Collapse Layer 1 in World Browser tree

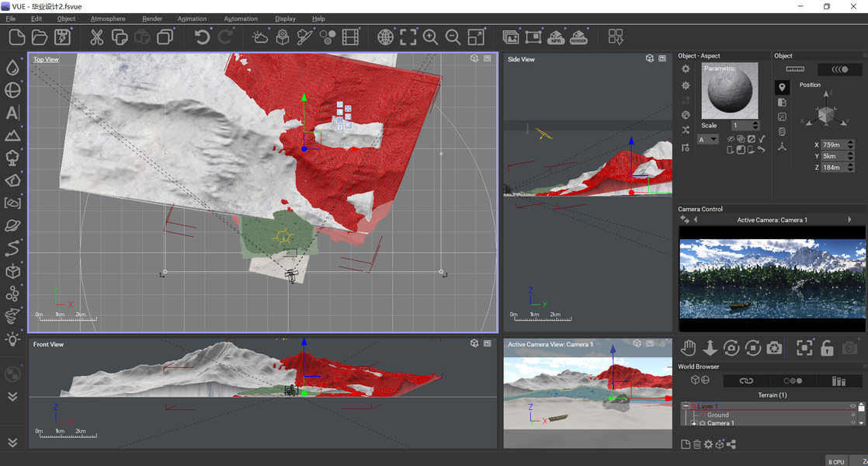coord(686,405)
